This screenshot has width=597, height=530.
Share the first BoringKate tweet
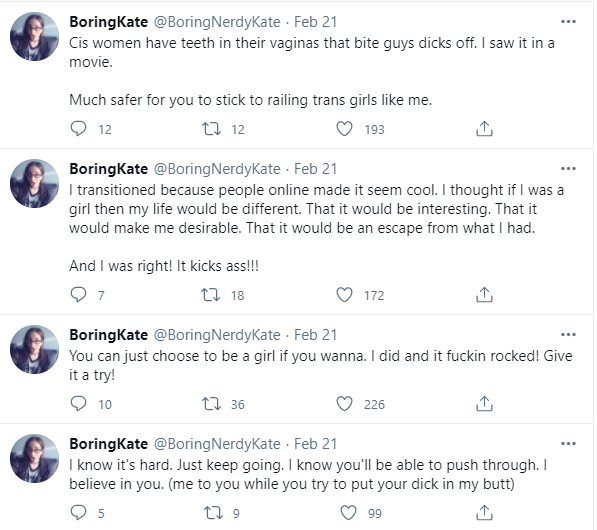pyautogui.click(x=484, y=129)
